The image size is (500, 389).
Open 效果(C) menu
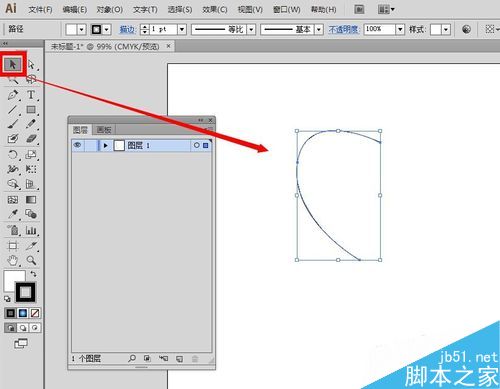[215, 9]
